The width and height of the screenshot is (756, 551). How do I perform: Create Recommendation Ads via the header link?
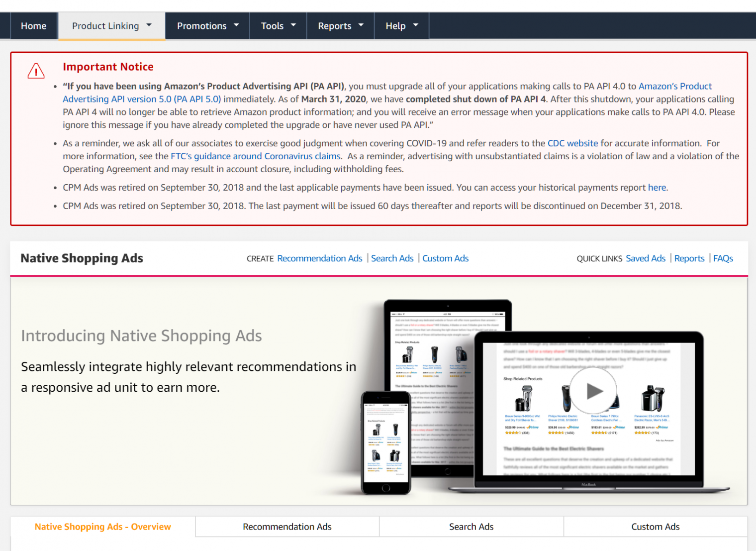click(x=320, y=258)
